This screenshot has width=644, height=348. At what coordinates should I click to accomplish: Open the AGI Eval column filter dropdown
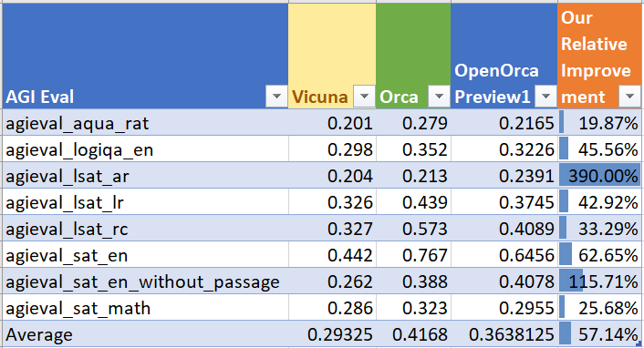coord(276,97)
